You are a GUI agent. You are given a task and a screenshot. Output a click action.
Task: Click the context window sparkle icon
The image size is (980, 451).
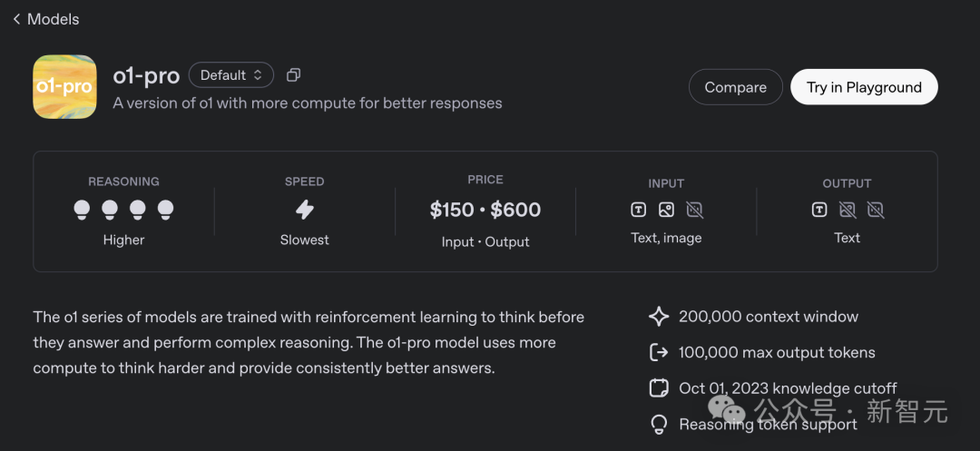pos(659,317)
